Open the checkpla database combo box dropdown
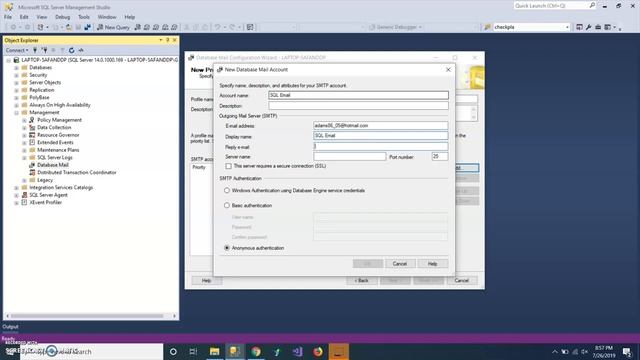This screenshot has width=640, height=360. point(567,27)
